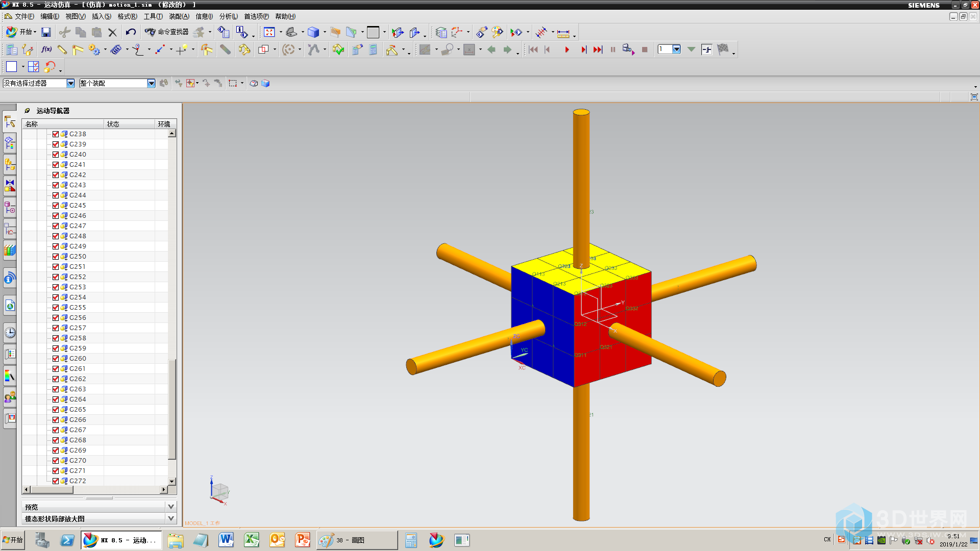
Task: Uncheck the G250 checkbox
Action: [x=56, y=257]
